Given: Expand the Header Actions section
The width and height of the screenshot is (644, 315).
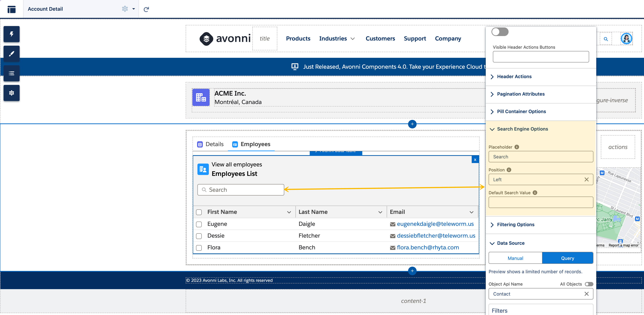Looking at the screenshot, I should [514, 77].
